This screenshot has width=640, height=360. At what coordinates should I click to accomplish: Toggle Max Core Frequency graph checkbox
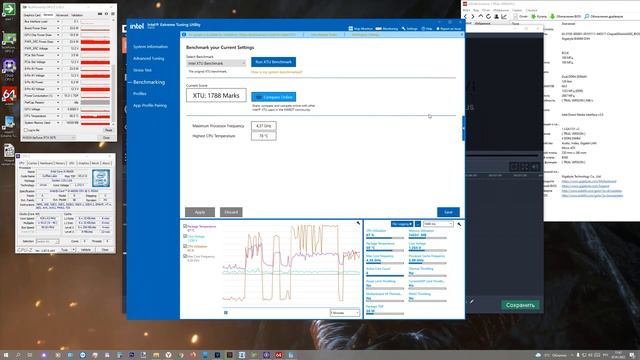tap(185, 256)
